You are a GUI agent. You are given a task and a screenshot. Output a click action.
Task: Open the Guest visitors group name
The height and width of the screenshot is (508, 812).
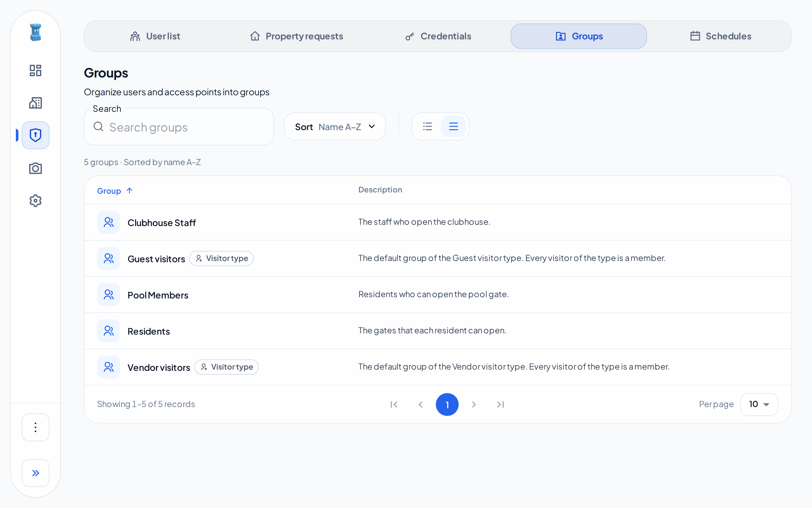[156, 259]
